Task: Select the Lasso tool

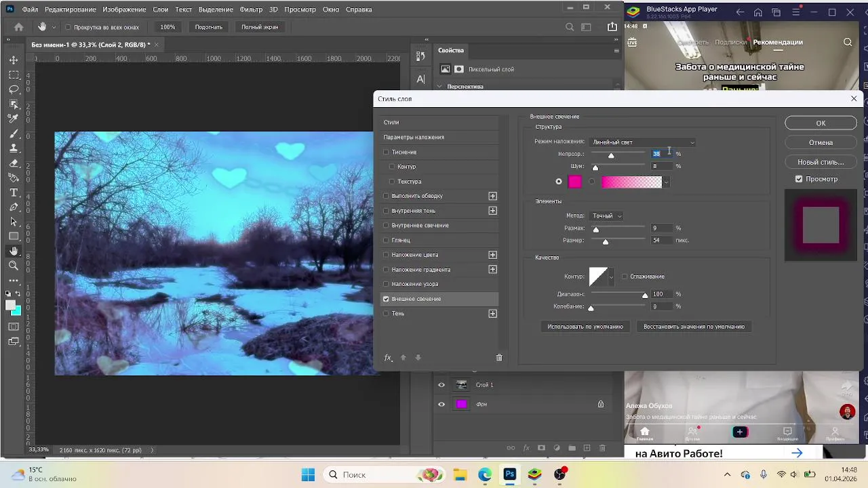Action: (14, 89)
